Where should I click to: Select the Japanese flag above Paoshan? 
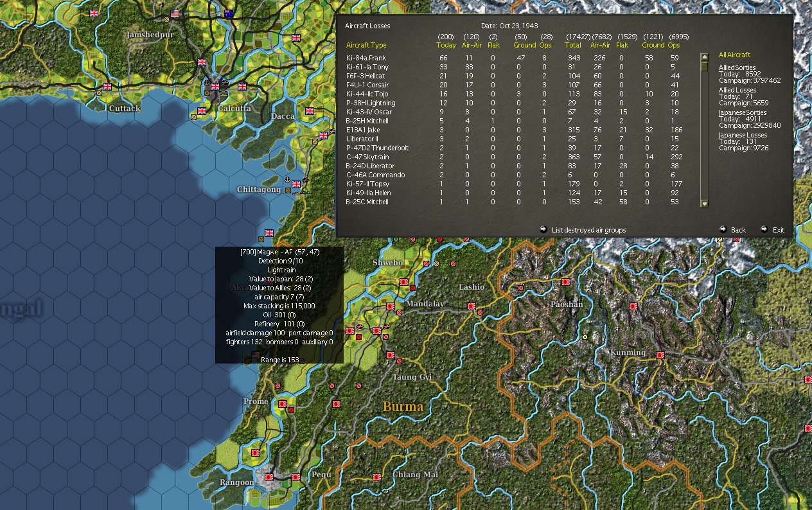565,282
